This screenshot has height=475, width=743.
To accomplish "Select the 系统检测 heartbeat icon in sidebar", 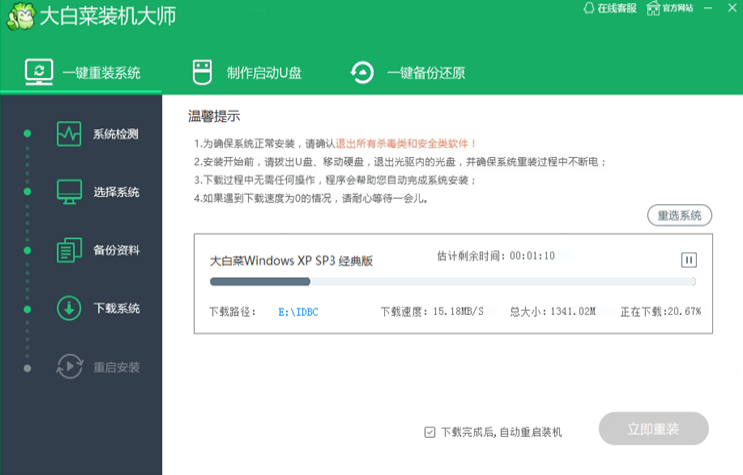I will click(69, 133).
